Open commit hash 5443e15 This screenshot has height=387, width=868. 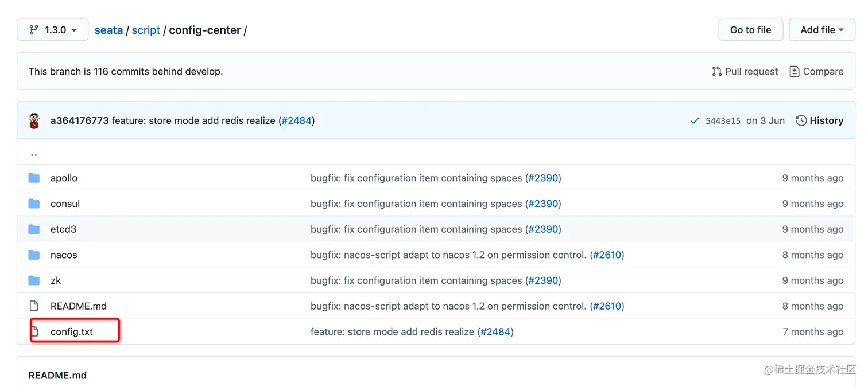point(723,121)
